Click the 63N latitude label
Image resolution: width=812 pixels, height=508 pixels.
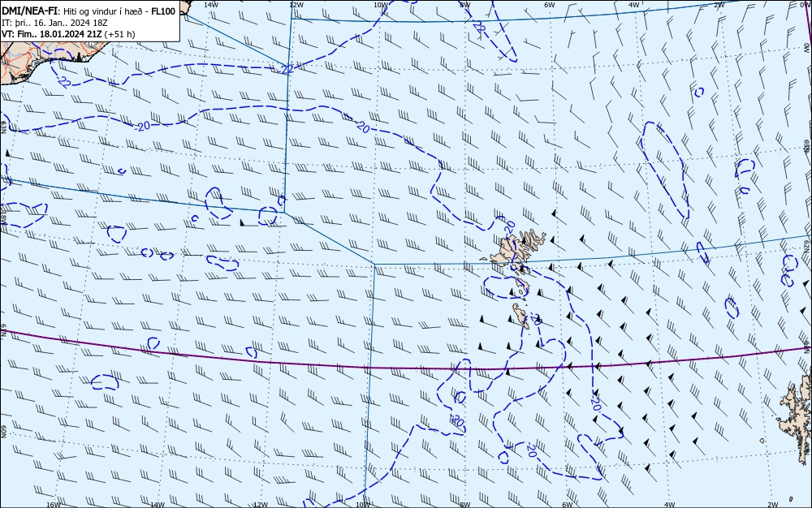[x=3, y=127]
